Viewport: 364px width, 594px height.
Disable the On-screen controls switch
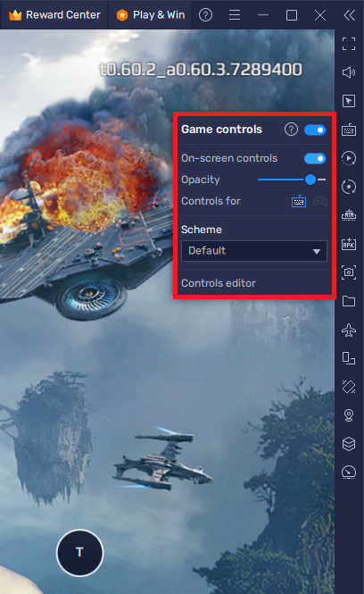315,158
